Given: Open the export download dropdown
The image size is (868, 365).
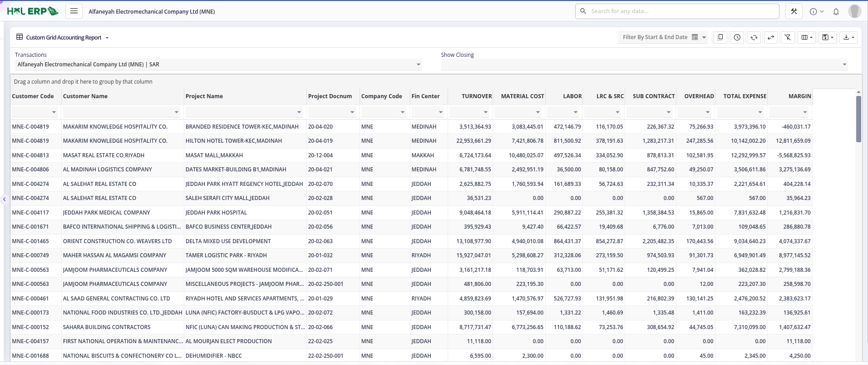Looking at the screenshot, I should (x=848, y=38).
